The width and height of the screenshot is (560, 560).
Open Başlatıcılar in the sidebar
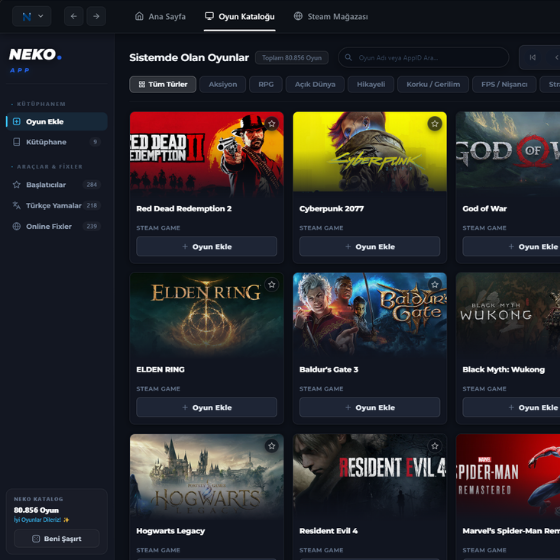[57, 185]
